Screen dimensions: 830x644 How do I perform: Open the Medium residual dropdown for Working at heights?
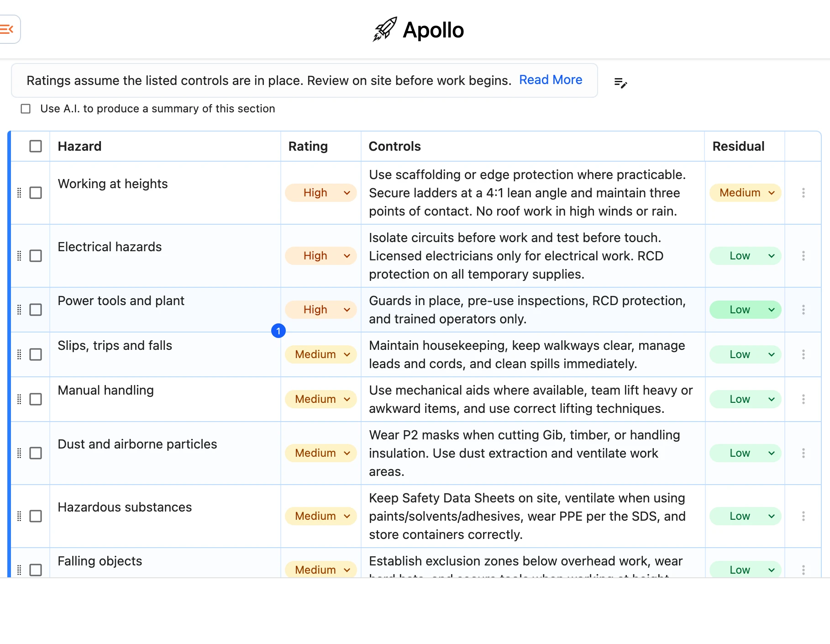click(x=746, y=193)
